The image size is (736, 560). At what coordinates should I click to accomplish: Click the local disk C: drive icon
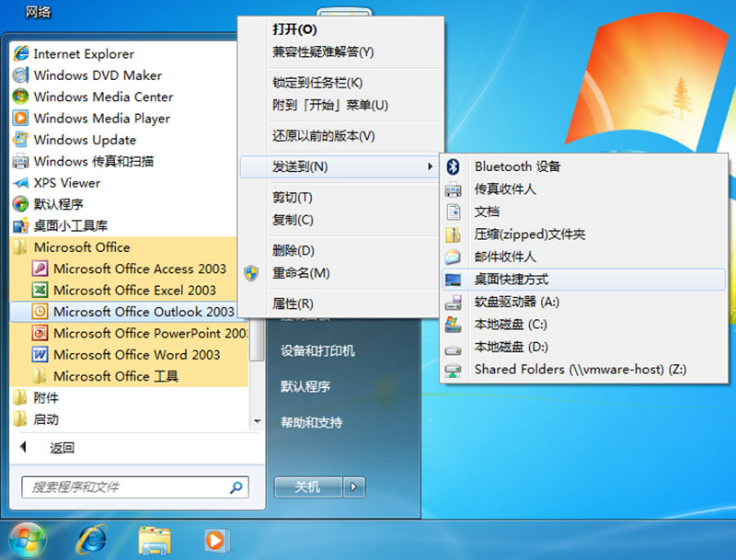pos(453,325)
